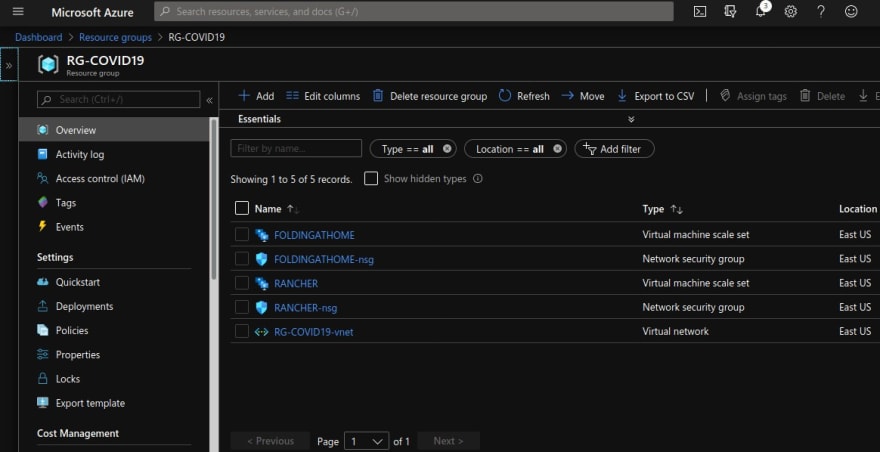
Task: Select Overview in the left menu
Action: point(114,130)
